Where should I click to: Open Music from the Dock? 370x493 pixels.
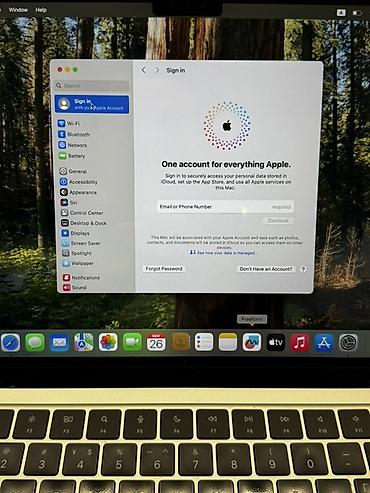[x=300, y=342]
